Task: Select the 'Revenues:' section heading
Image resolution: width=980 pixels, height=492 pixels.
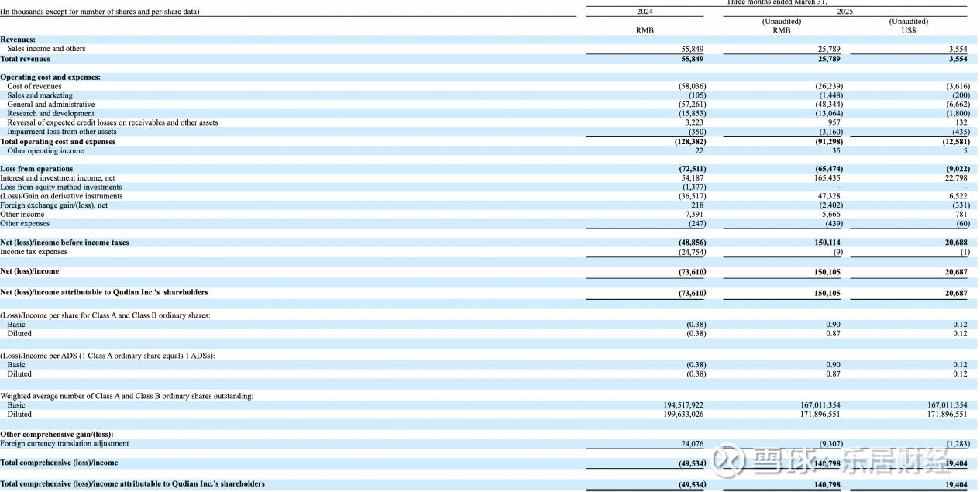Action: [18, 40]
